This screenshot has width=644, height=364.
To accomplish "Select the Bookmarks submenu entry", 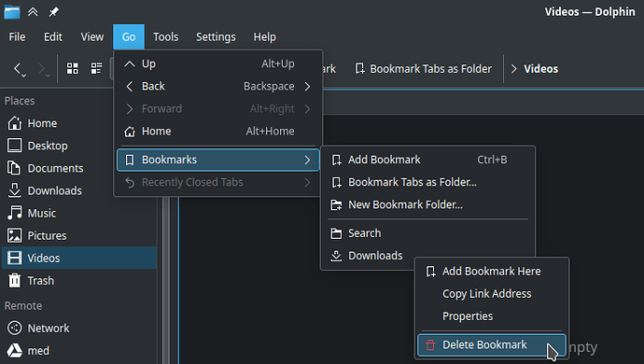I will click(x=218, y=160).
